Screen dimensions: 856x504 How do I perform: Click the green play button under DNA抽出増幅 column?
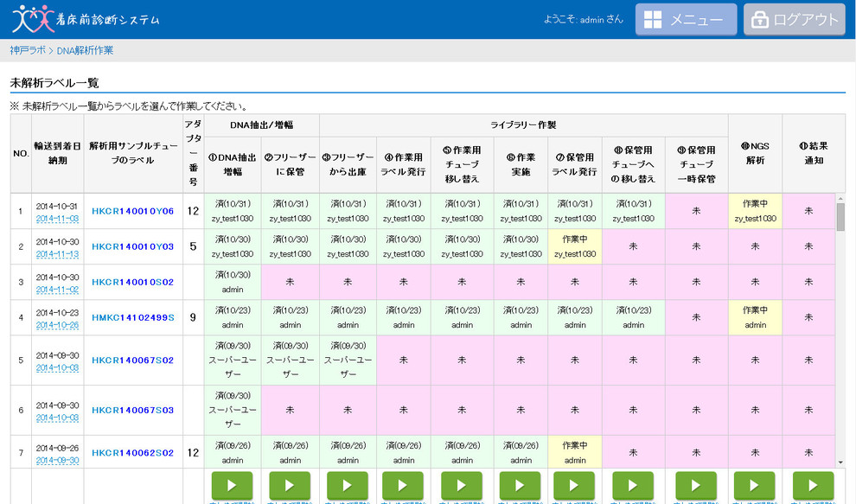(232, 486)
